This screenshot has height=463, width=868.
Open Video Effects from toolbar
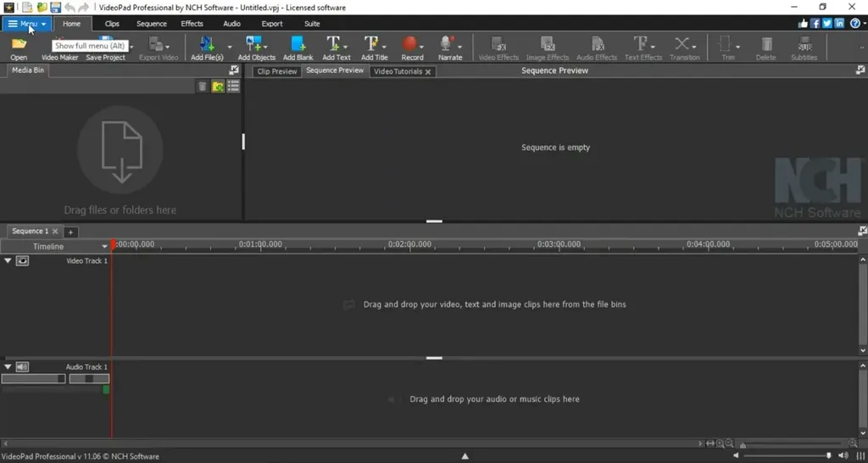(x=498, y=44)
